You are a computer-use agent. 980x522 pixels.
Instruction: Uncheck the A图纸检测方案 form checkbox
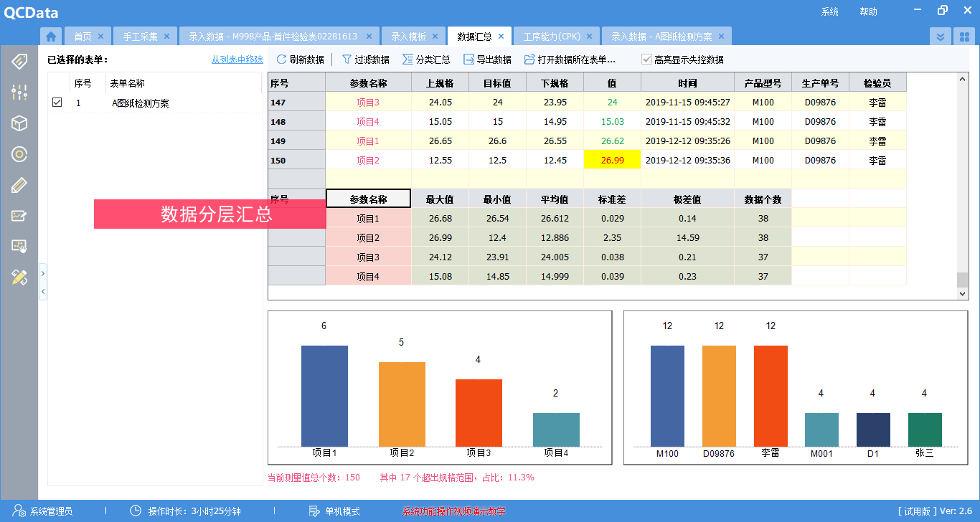click(57, 102)
